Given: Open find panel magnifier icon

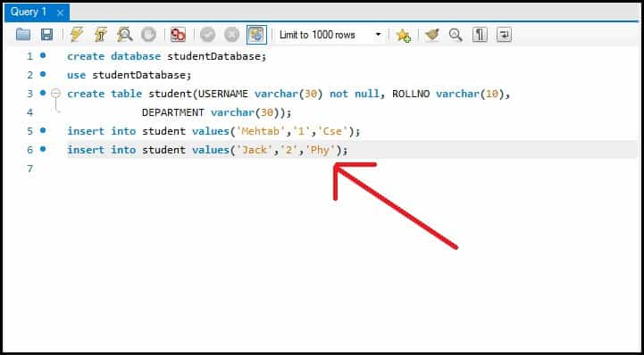Looking at the screenshot, I should point(456,35).
